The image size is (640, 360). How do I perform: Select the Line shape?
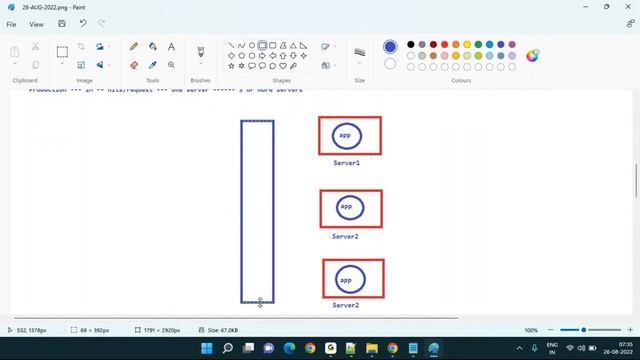point(231,45)
